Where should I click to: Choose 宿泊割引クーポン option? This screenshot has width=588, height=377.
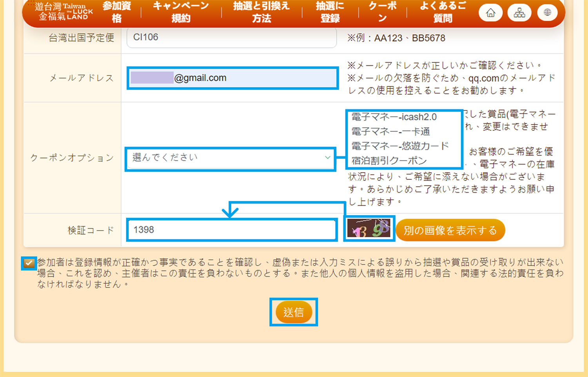[389, 161]
